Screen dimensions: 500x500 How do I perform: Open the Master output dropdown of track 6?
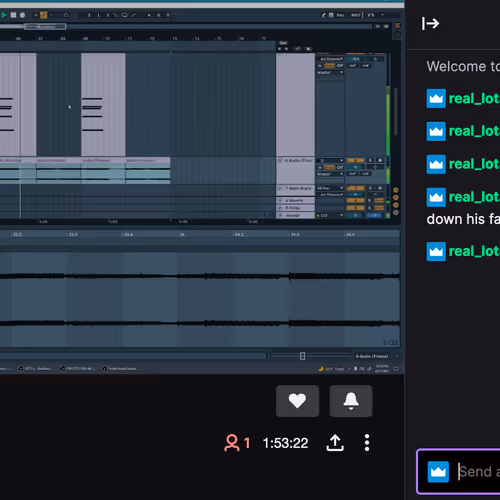[330, 174]
